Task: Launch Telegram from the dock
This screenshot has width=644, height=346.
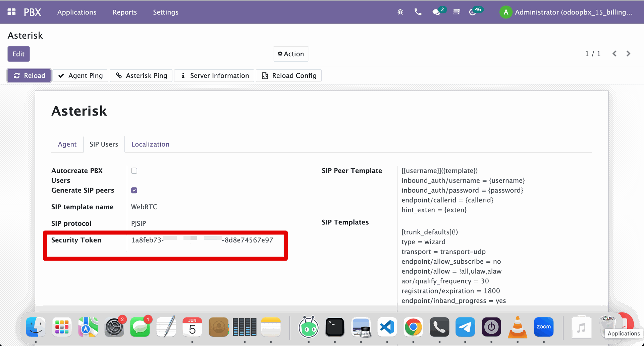Action: tap(465, 327)
